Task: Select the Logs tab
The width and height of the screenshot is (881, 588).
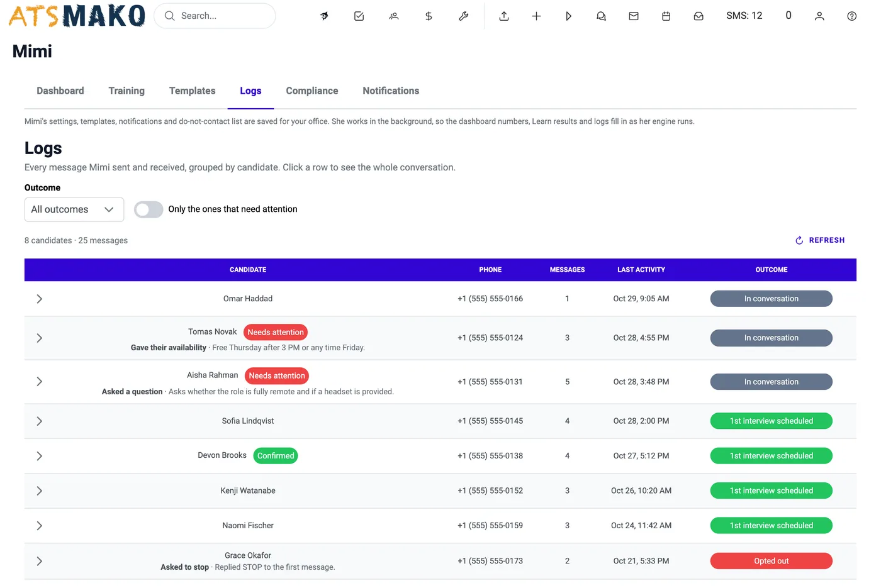Action: [250, 91]
